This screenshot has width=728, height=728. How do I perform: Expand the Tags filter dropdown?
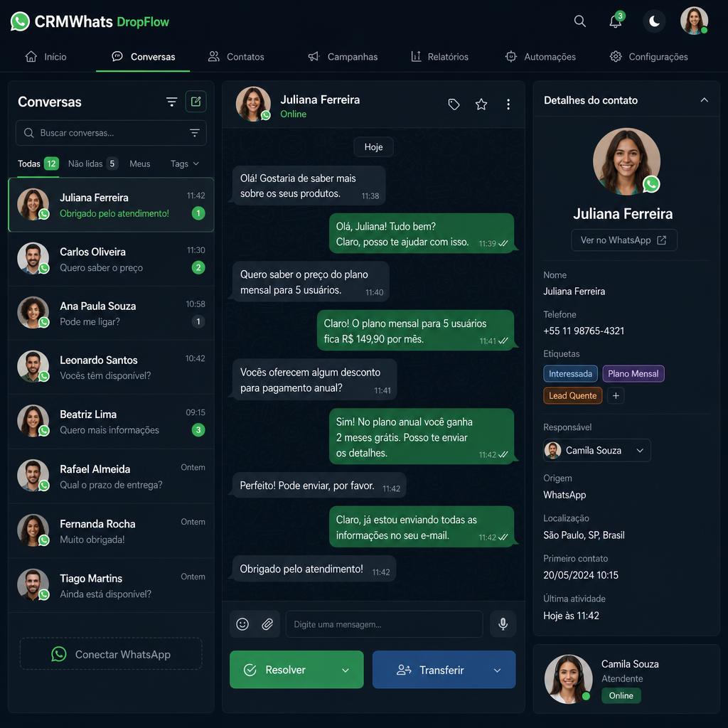pos(184,164)
